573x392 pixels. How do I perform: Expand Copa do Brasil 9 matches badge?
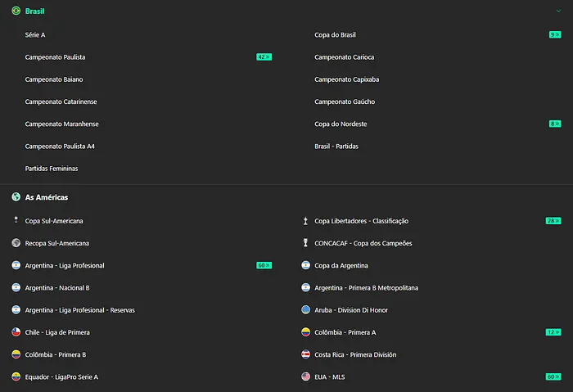click(x=555, y=35)
